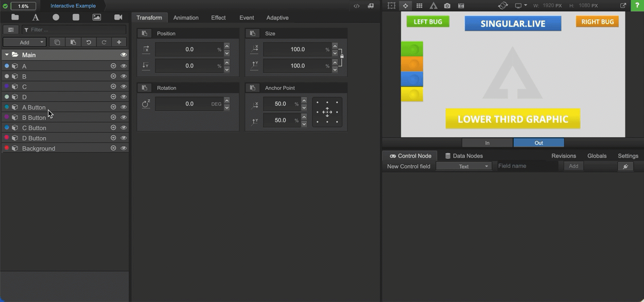
Task: Increase the Anchor Point X value
Action: [x=304, y=101]
